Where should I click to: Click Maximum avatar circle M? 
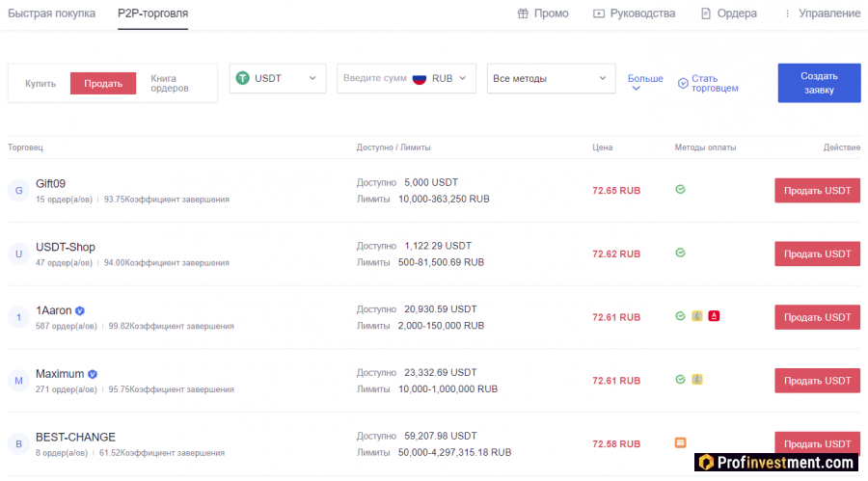(19, 380)
